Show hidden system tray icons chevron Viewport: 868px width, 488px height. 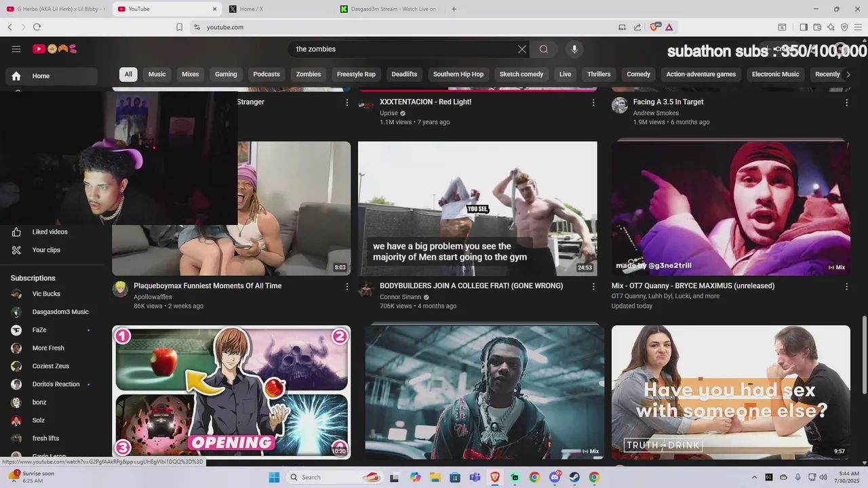pos(754,477)
